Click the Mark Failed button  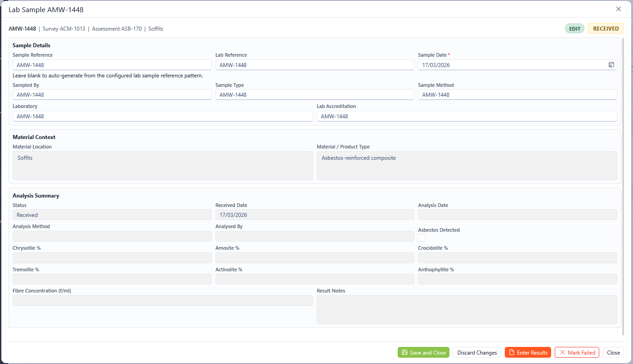(x=577, y=353)
